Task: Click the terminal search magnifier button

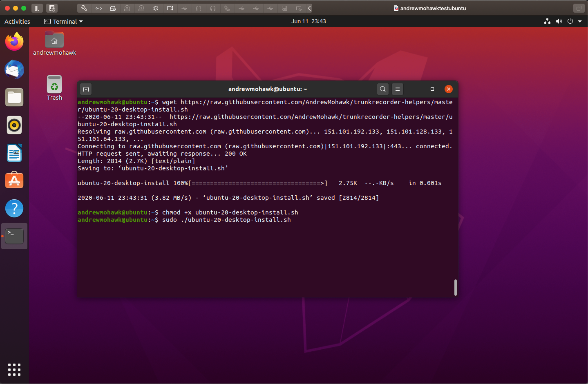Action: coord(383,89)
